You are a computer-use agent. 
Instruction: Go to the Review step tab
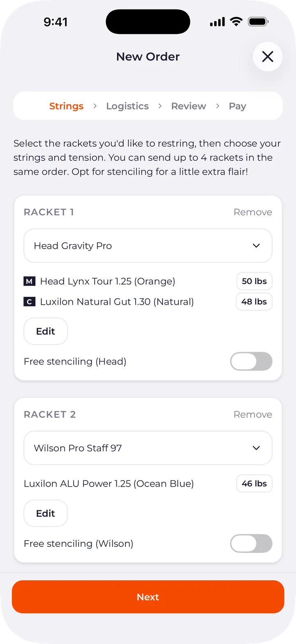coord(189,106)
